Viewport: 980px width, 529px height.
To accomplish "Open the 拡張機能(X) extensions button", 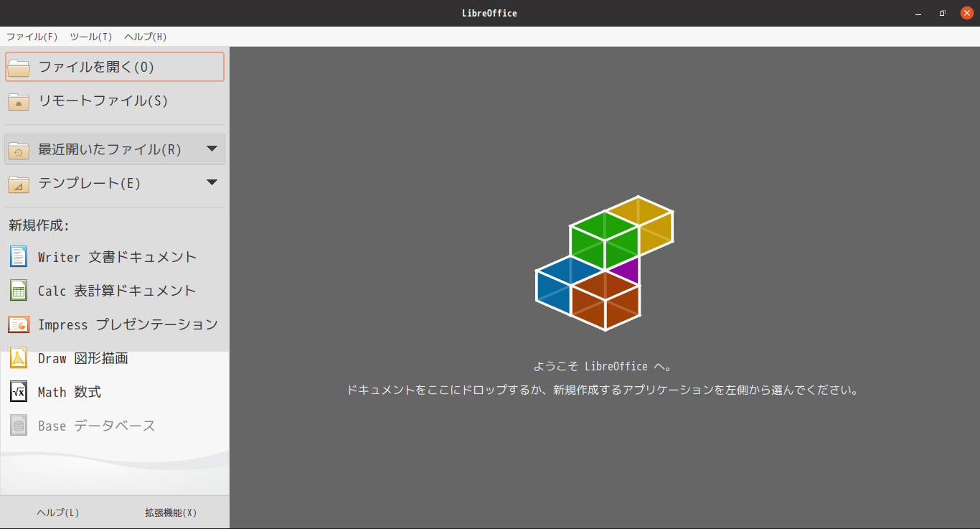I will [171, 512].
